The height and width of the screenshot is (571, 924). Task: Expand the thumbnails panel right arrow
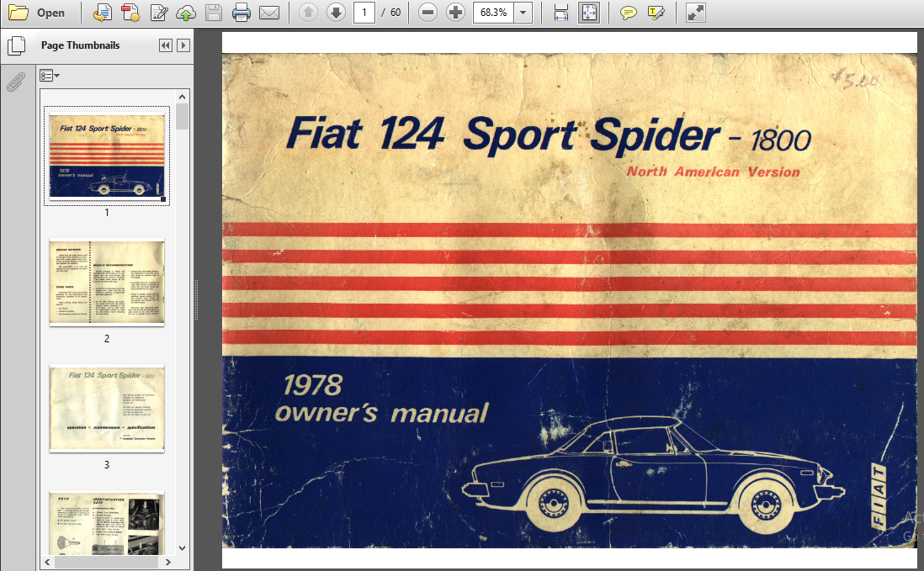coord(183,45)
